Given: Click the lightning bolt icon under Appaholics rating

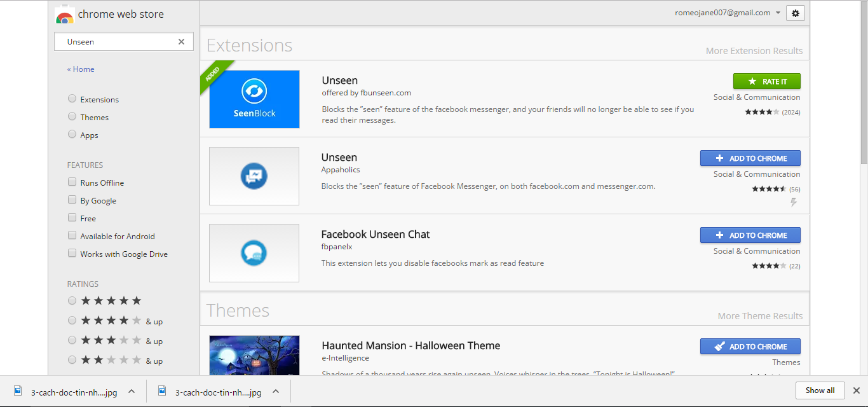Looking at the screenshot, I should [x=794, y=202].
